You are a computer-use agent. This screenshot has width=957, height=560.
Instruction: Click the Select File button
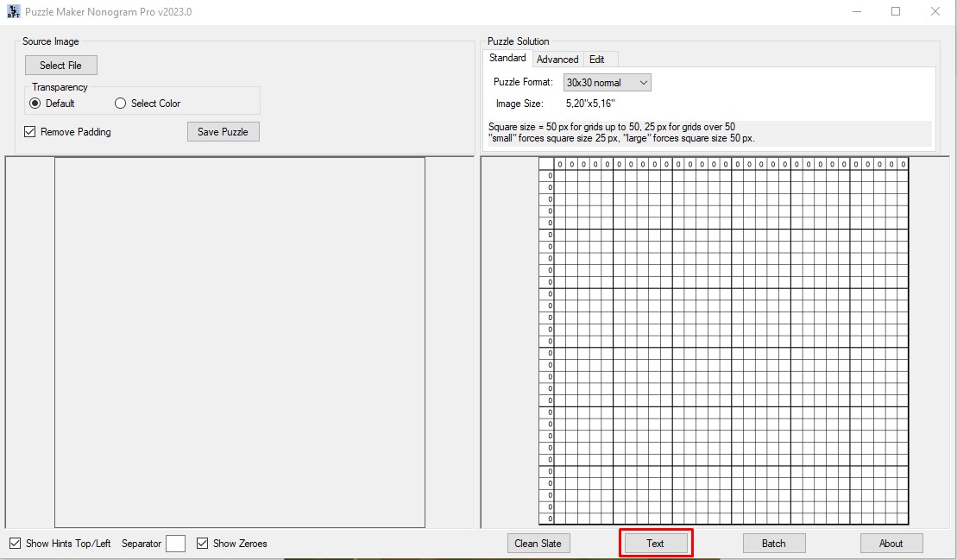60,66
